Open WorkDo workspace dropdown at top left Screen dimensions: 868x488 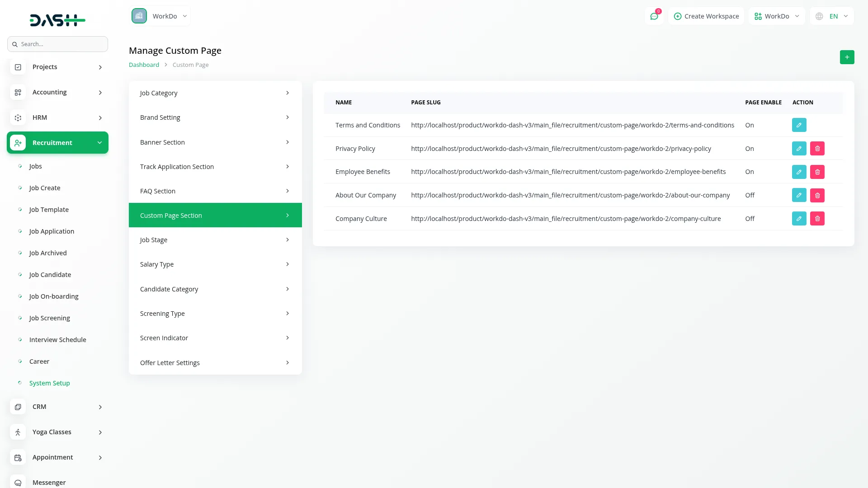[160, 16]
